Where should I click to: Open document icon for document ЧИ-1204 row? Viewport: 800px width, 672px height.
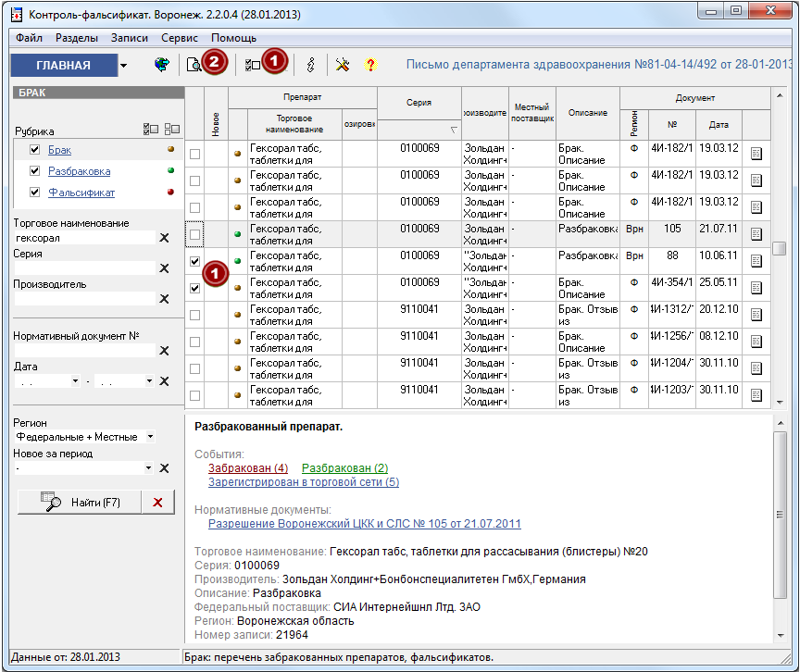click(x=756, y=368)
